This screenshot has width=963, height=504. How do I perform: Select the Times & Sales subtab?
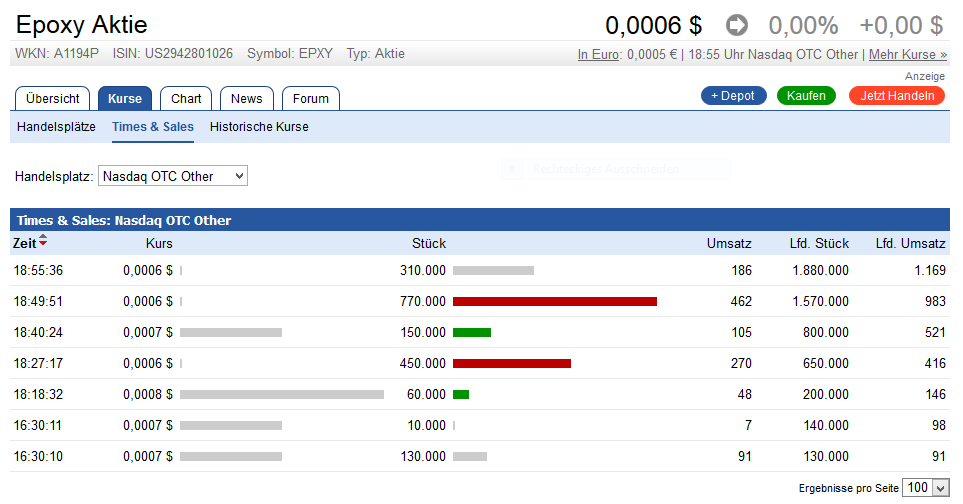click(153, 127)
